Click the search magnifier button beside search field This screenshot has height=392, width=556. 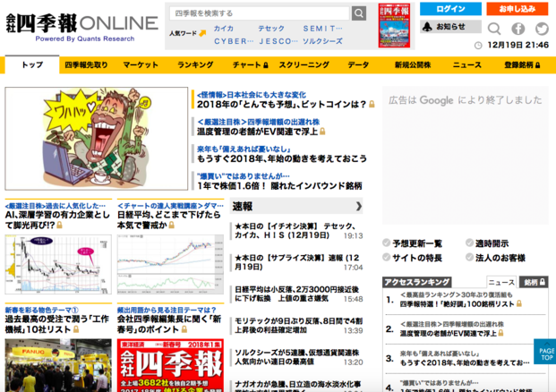pos(359,13)
